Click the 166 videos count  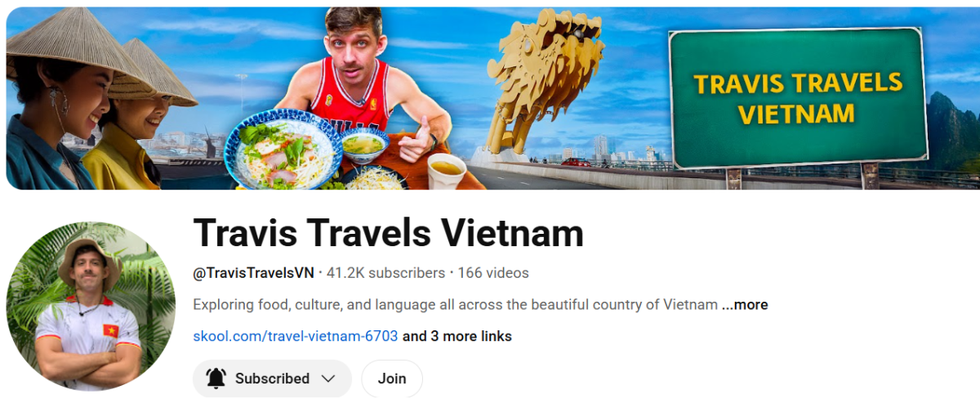pos(493,273)
